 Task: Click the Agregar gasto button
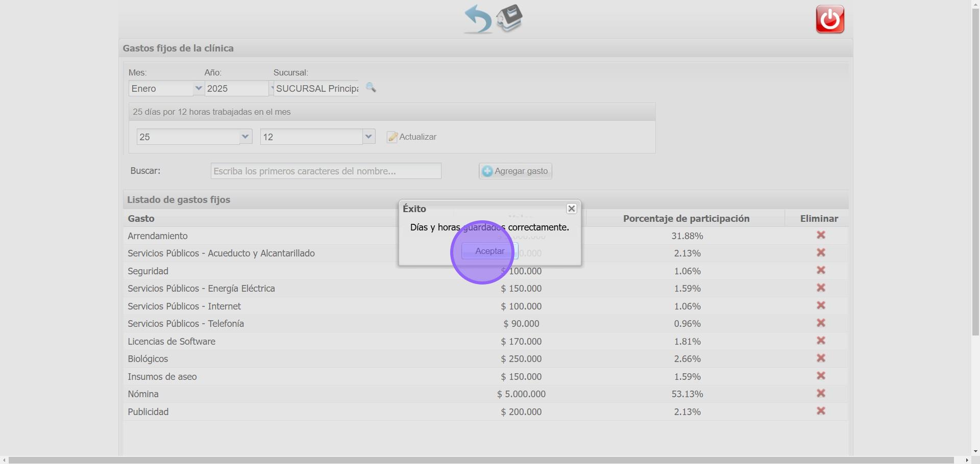pyautogui.click(x=515, y=171)
